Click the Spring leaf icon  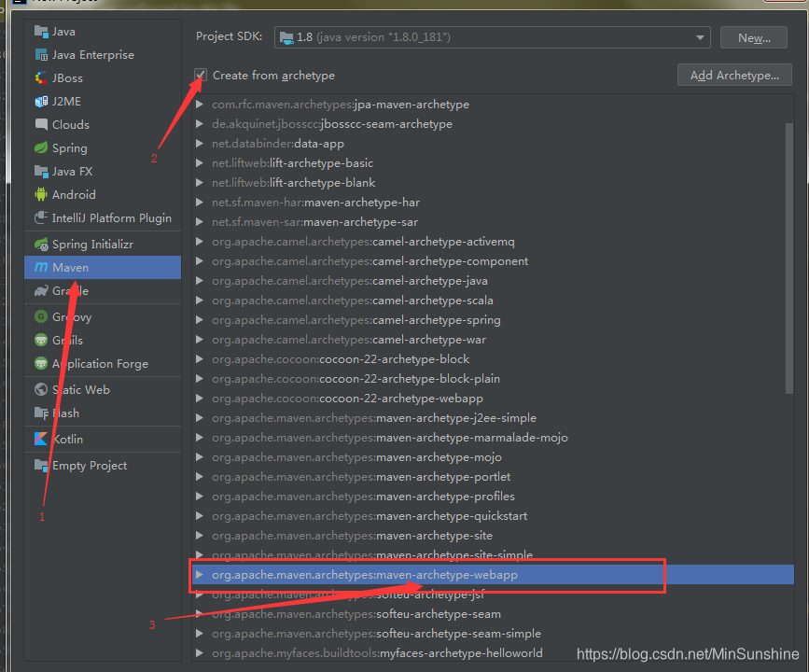click(41, 148)
